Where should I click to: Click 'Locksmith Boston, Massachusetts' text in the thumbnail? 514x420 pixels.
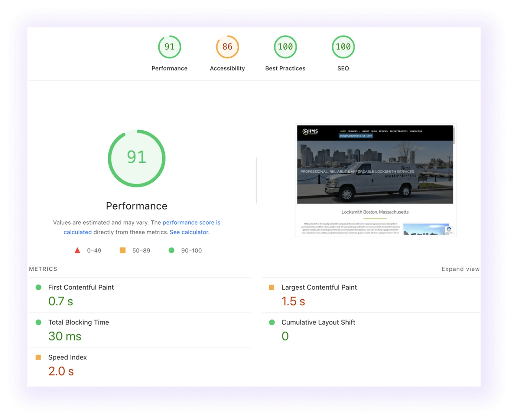[375, 212]
